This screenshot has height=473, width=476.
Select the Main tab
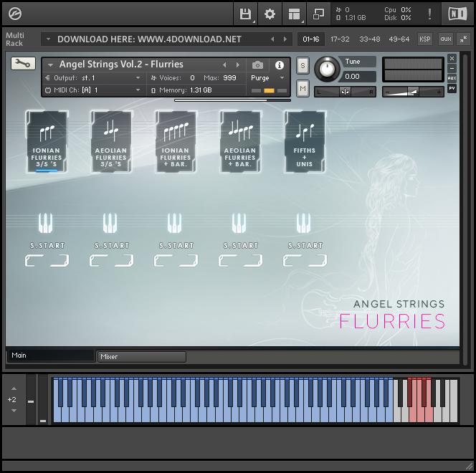[x=51, y=355]
